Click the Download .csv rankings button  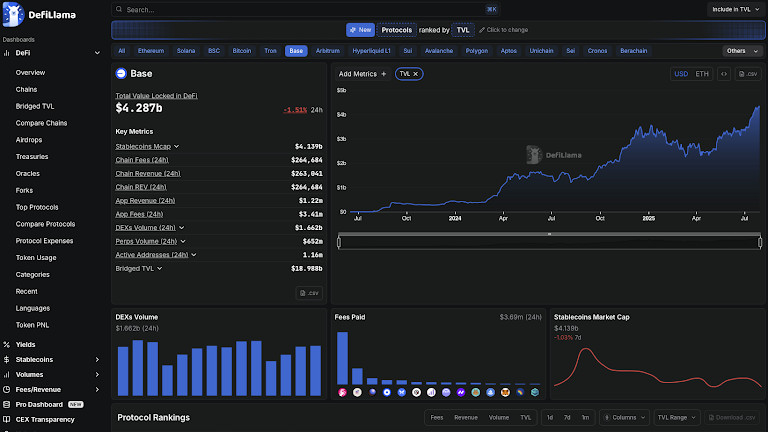732,418
